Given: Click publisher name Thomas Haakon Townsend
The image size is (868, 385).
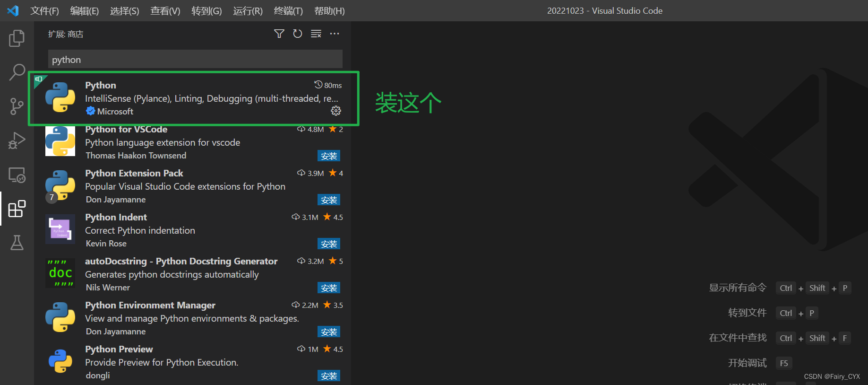Looking at the screenshot, I should click(x=136, y=156).
